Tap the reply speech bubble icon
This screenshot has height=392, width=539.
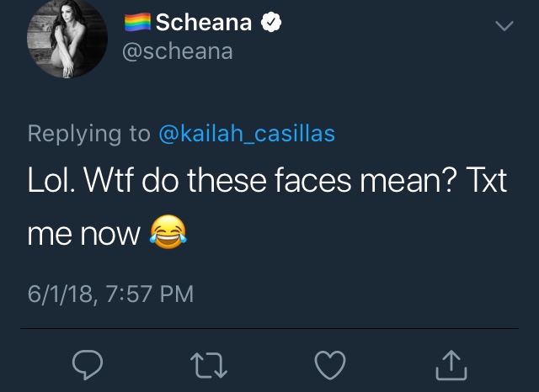click(x=88, y=365)
